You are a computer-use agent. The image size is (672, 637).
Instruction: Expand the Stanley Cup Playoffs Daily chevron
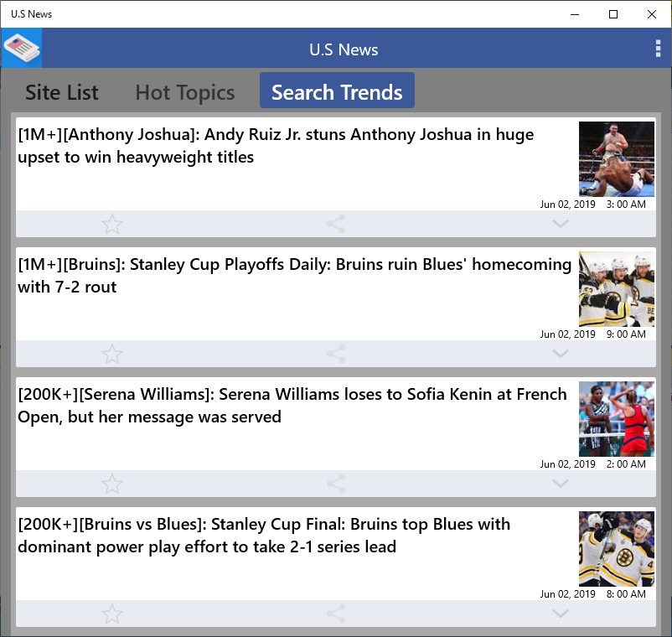[561, 354]
